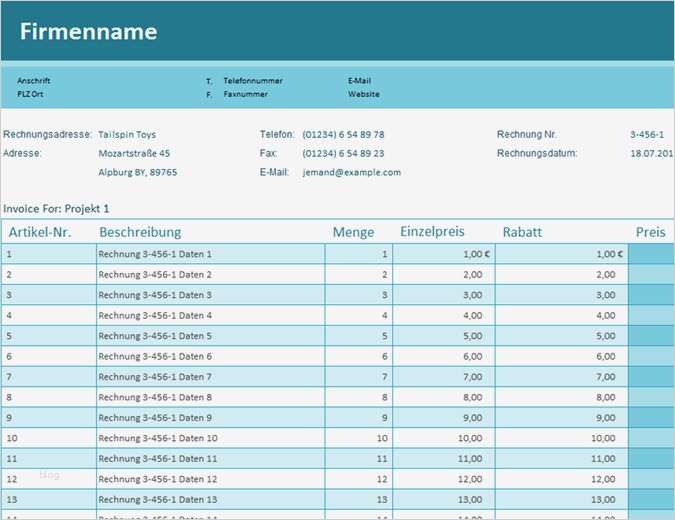Viewport: 675px width, 520px height.
Task: Select the Tailspin Toys billing name cell
Action: coord(127,134)
